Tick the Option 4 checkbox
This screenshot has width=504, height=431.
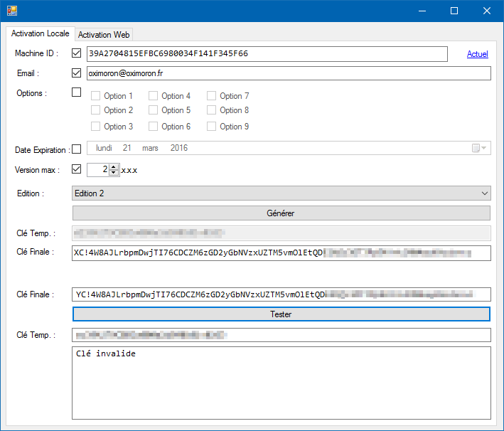[x=153, y=96]
